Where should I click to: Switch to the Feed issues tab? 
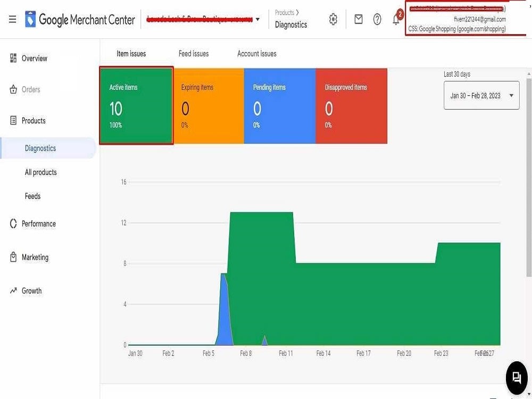[194, 54]
